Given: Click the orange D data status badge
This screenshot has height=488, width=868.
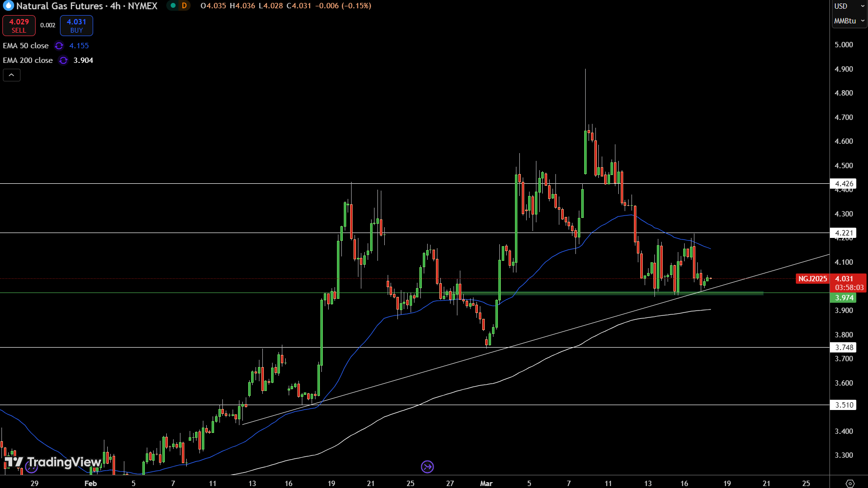Looking at the screenshot, I should pyautogui.click(x=184, y=6).
